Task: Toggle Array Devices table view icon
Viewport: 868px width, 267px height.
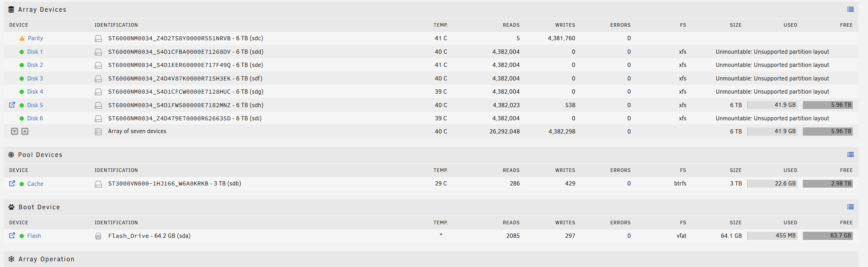Action: point(850,9)
